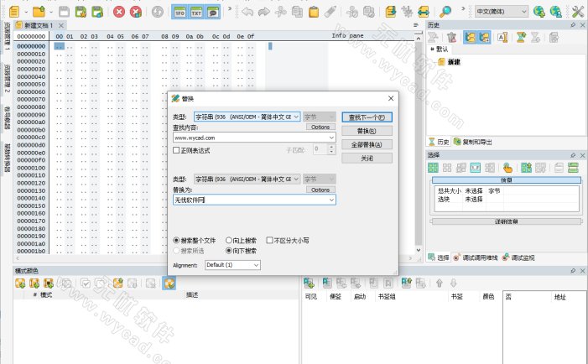Click the new document icon in main toolbar
This screenshot has width=588, height=364.
tap(14, 12)
